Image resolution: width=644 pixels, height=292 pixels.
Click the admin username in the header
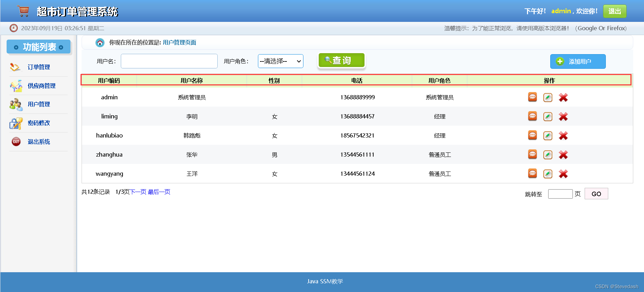[x=561, y=11]
